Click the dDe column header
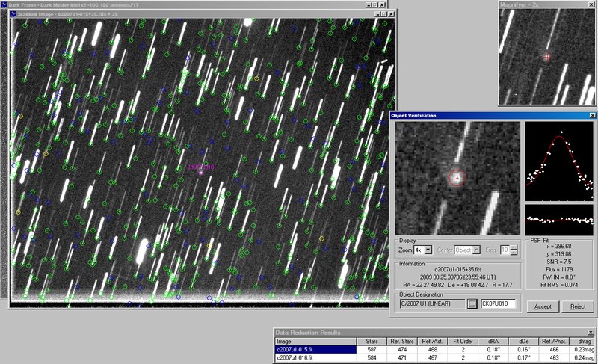Screen dimensions: 598x364 [x=523, y=341]
